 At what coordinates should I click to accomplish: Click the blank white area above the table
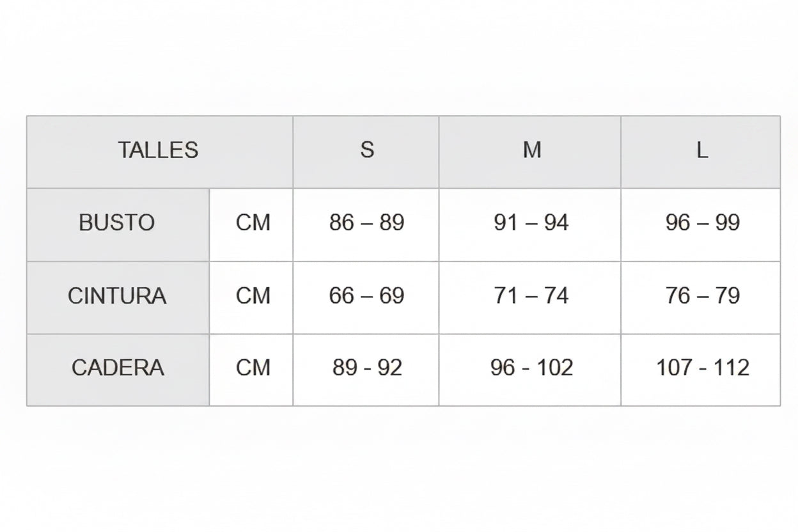(x=399, y=58)
